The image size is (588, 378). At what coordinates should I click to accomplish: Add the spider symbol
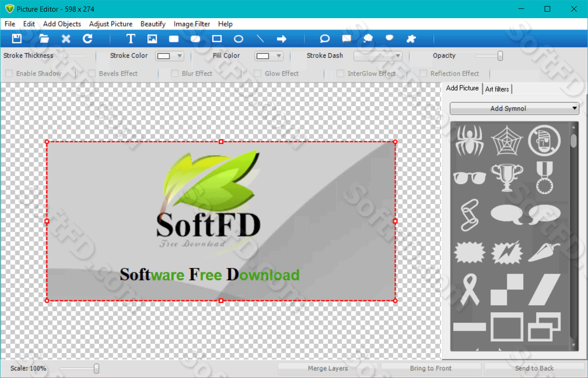(469, 140)
